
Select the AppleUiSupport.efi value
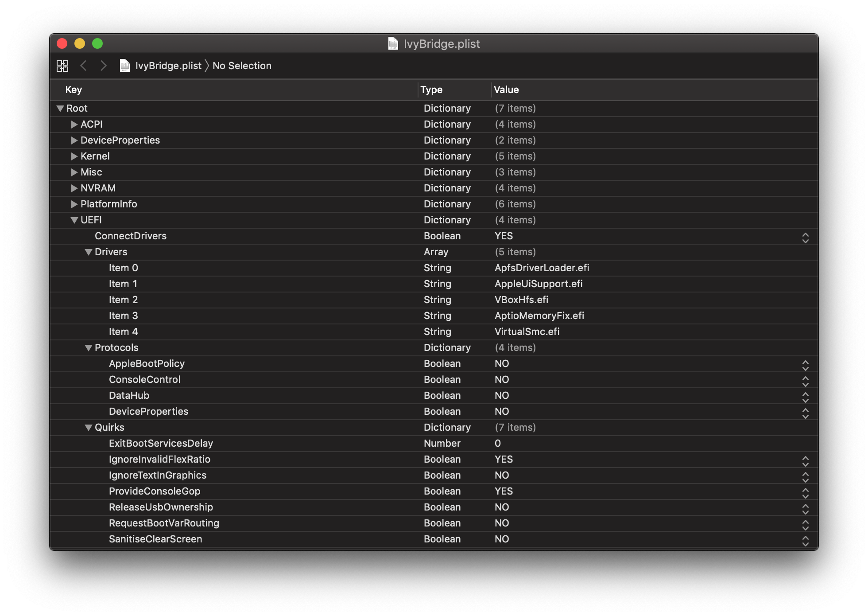[x=539, y=284]
